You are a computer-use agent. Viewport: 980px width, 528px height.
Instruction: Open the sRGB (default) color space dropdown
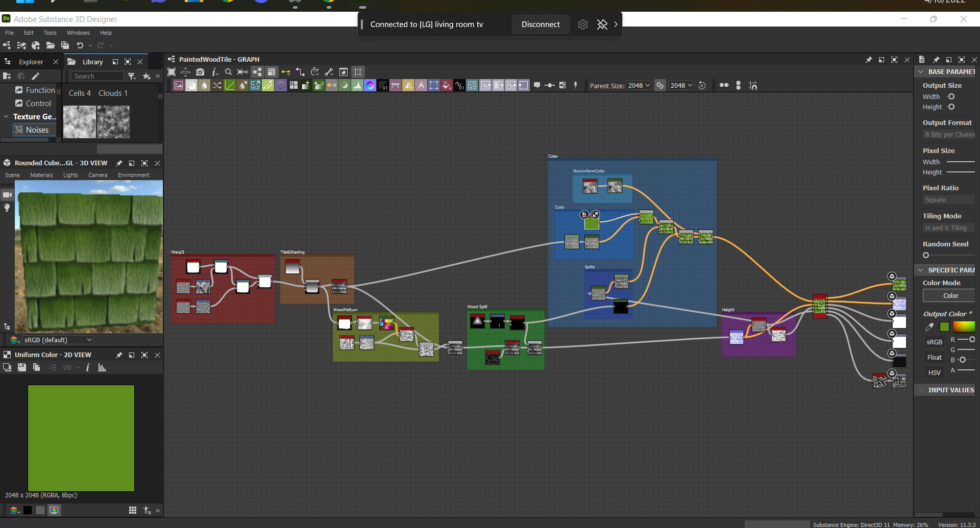point(57,340)
